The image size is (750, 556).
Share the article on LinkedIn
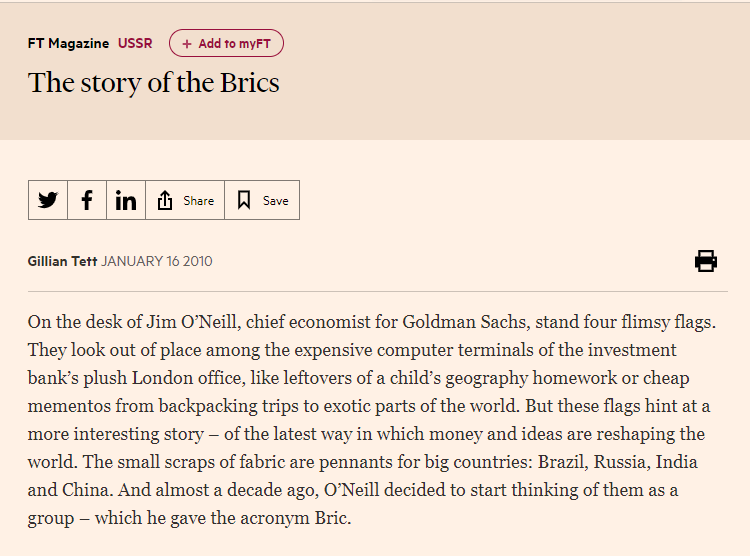click(126, 200)
